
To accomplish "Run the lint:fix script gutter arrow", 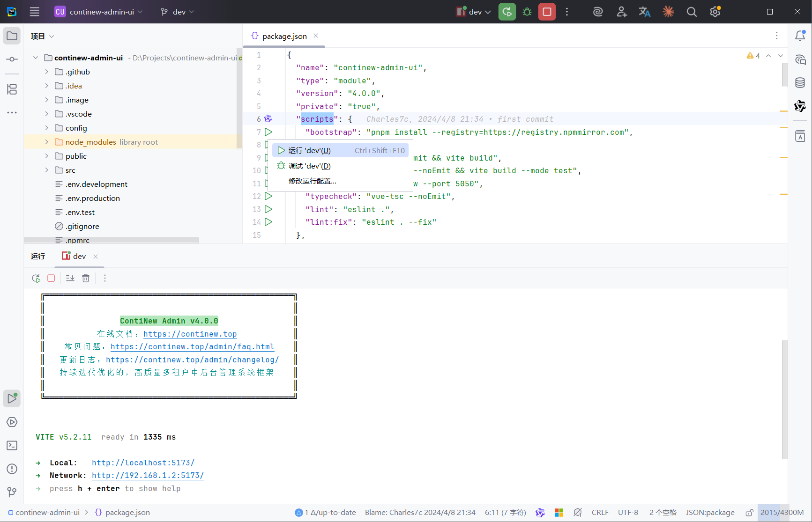I will pyautogui.click(x=268, y=222).
